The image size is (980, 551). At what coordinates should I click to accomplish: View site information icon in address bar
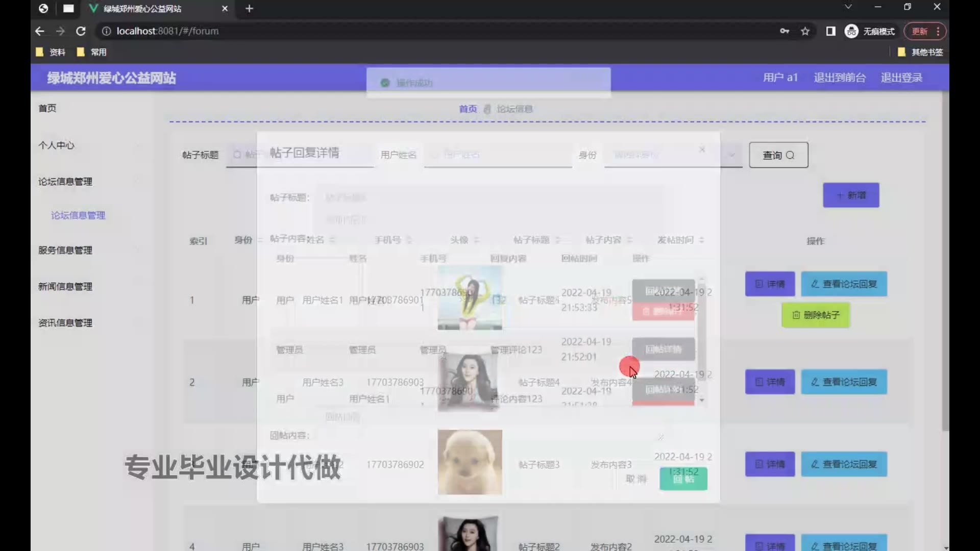[x=106, y=31]
